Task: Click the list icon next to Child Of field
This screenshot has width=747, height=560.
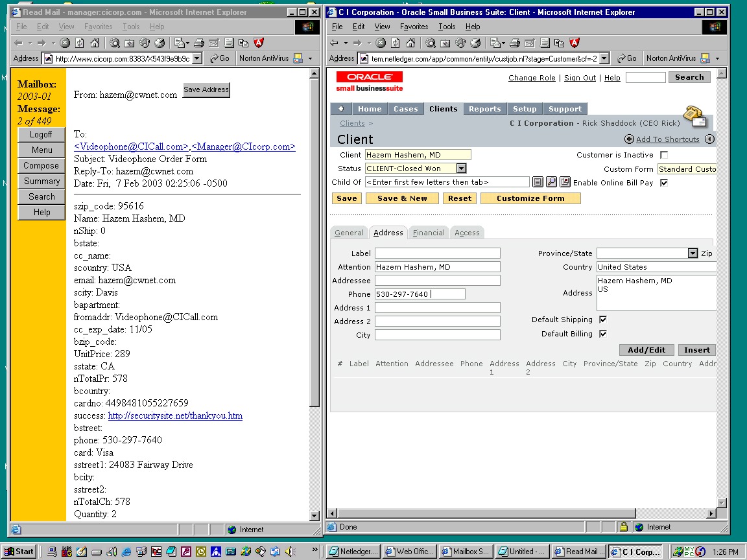Action: click(x=538, y=182)
